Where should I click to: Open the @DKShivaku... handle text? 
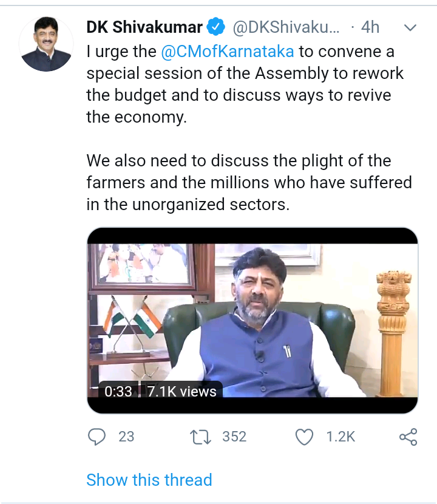[286, 27]
